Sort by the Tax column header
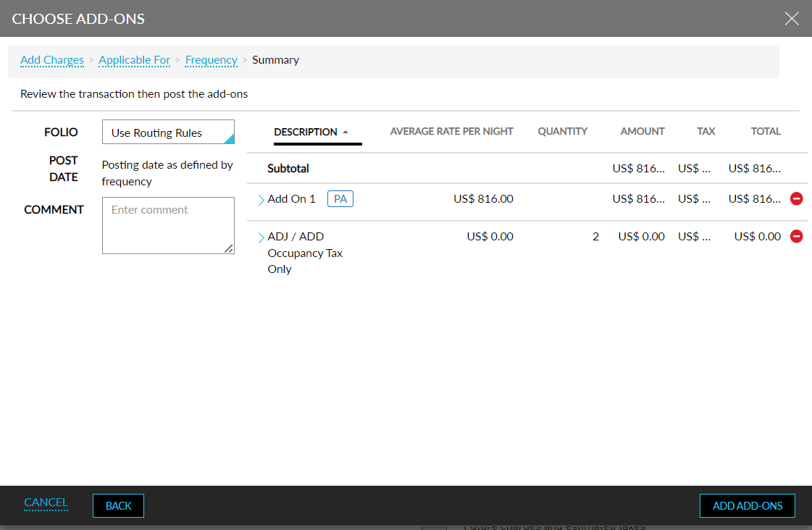The height and width of the screenshot is (530, 812). point(706,132)
